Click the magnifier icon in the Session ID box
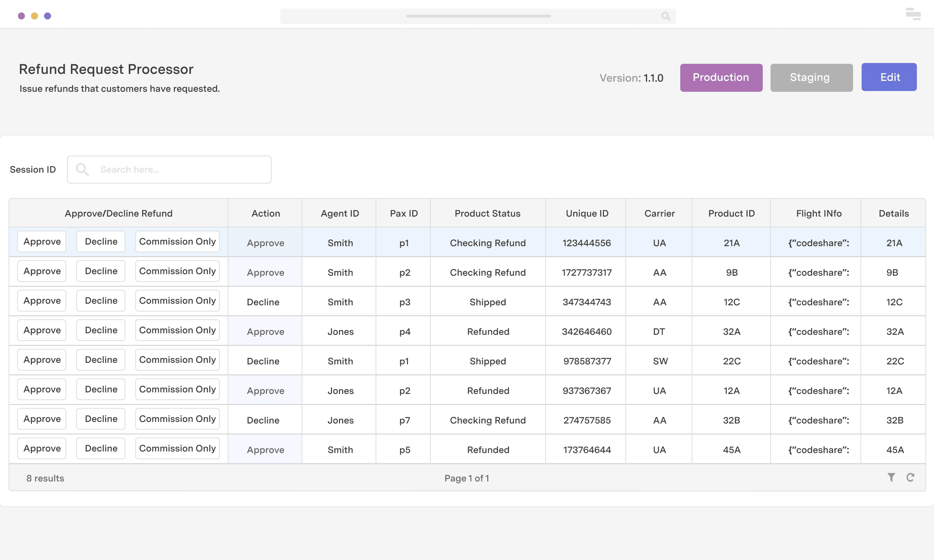 point(83,169)
